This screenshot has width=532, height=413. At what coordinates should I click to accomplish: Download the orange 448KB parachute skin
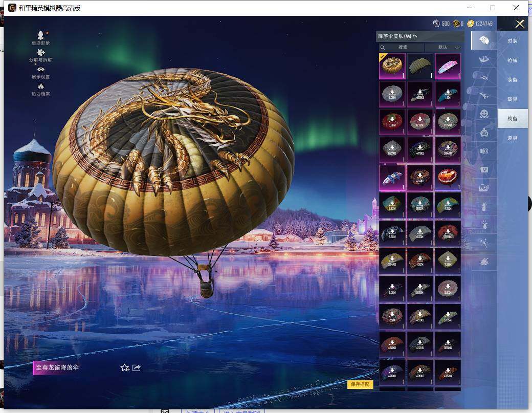click(x=392, y=344)
